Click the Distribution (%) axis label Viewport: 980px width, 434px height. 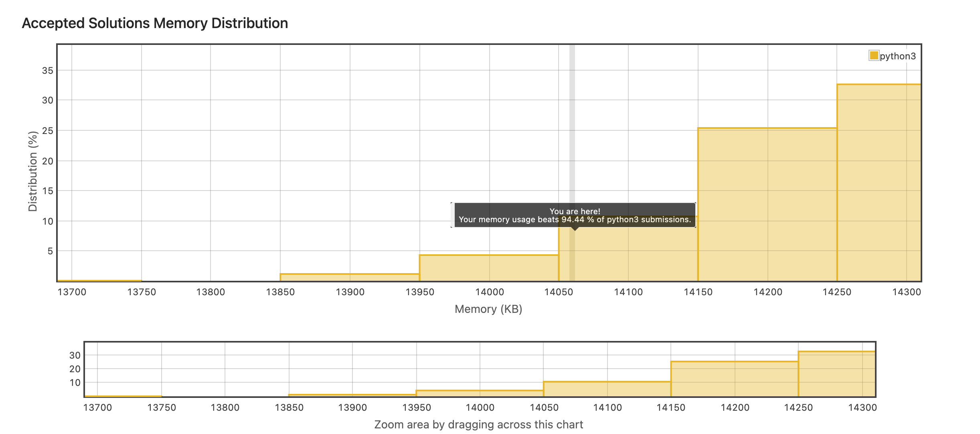coord(32,171)
